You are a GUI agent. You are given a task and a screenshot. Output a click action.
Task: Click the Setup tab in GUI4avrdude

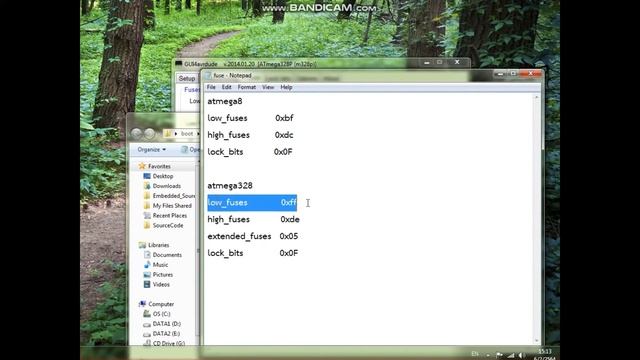(187, 78)
